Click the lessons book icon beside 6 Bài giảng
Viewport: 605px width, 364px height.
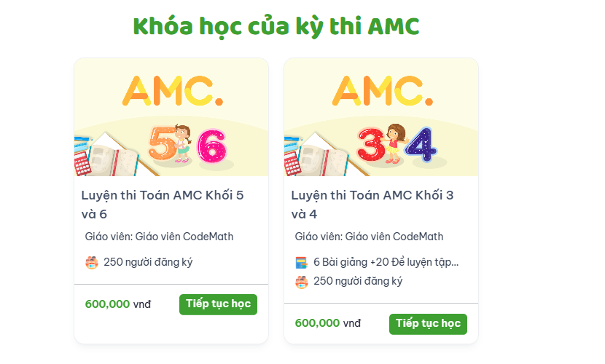pyautogui.click(x=301, y=263)
